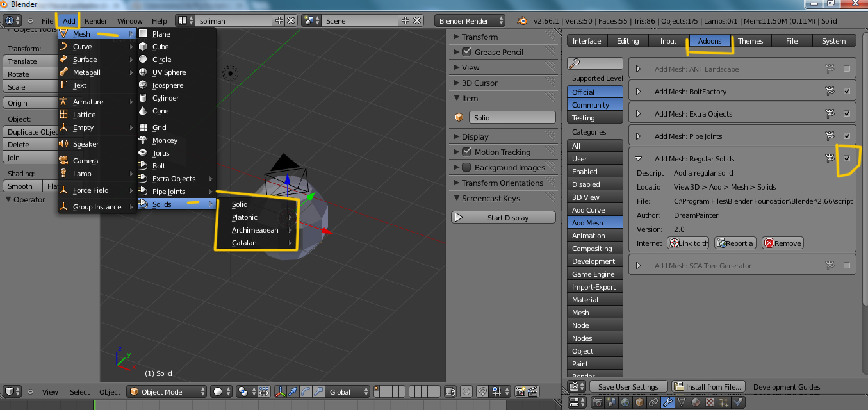868x410 pixels.
Task: Toggle the snap magnet icon
Action: coord(482,391)
